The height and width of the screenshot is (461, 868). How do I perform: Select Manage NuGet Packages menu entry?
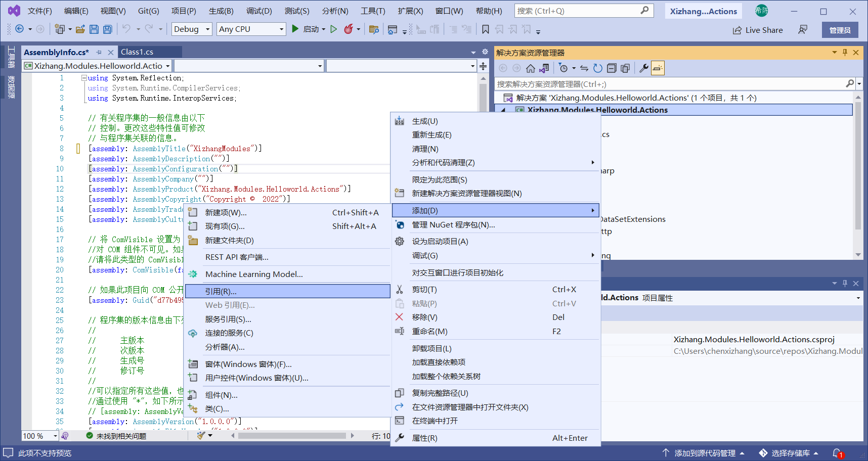(x=496, y=225)
